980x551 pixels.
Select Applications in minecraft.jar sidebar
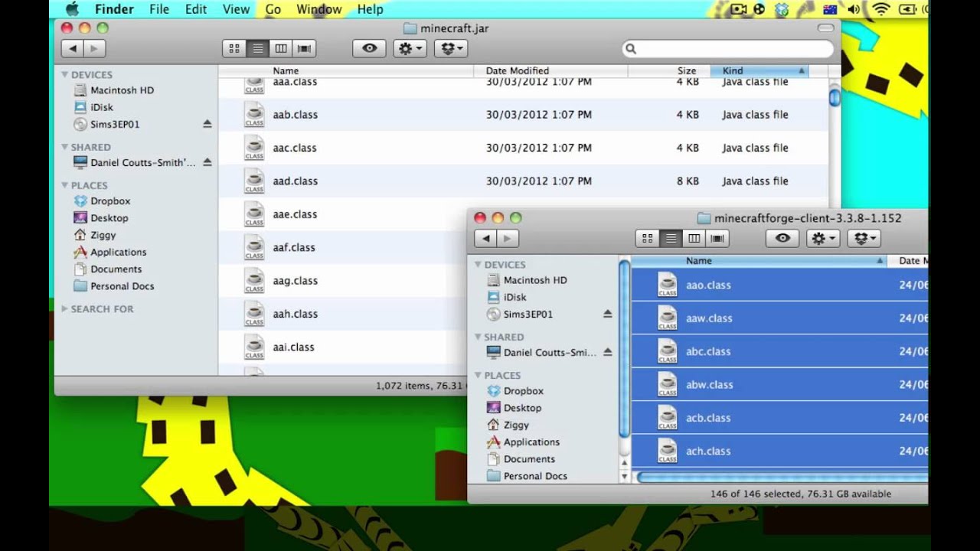click(x=109, y=252)
